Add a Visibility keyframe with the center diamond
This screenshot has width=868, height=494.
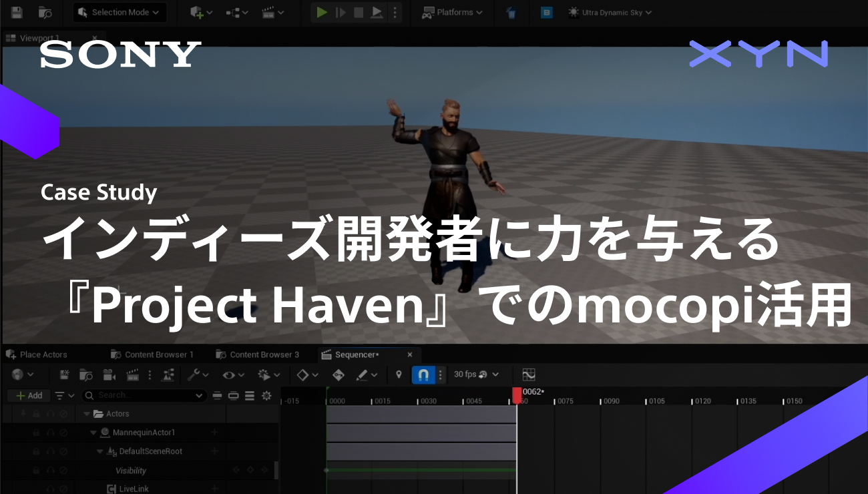[x=250, y=470]
